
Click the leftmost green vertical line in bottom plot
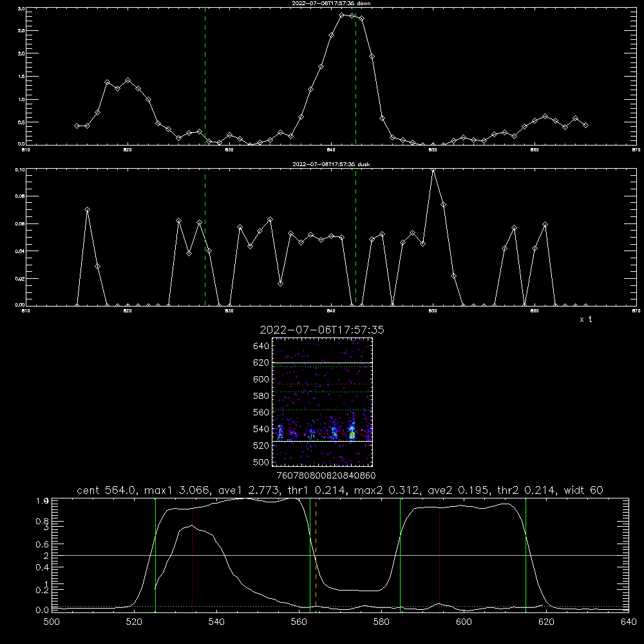click(155, 554)
